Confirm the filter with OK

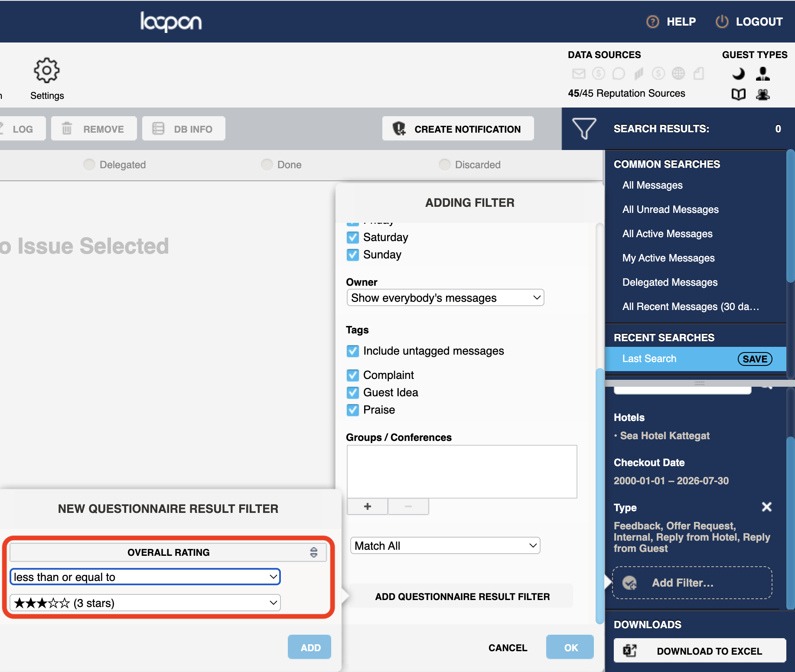tap(570, 647)
